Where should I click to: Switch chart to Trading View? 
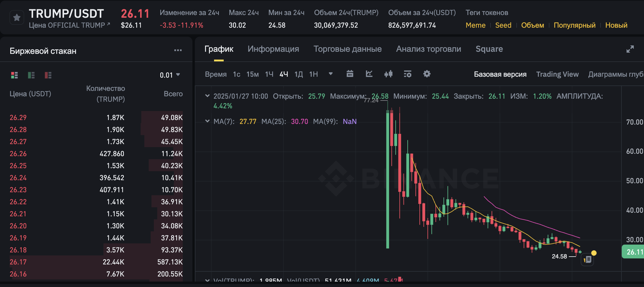coord(557,74)
